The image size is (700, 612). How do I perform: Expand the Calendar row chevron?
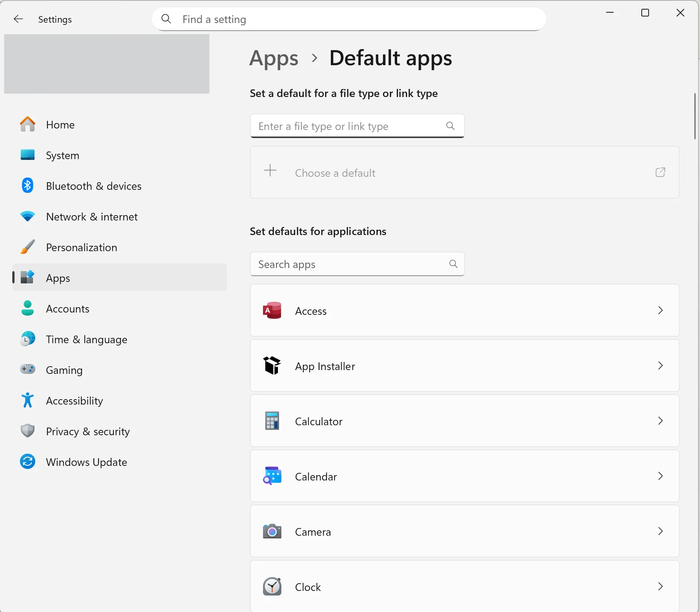coord(660,476)
